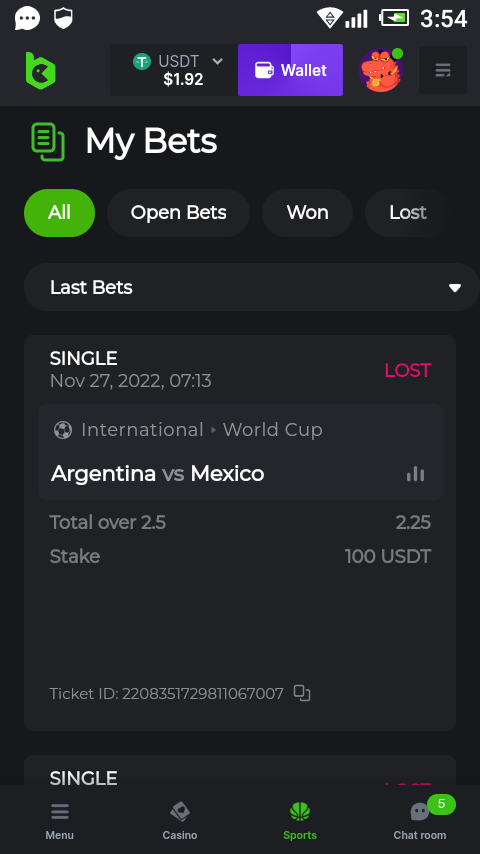This screenshot has width=480, height=854.
Task: Tap the green BC.Game logo
Action: (40, 70)
